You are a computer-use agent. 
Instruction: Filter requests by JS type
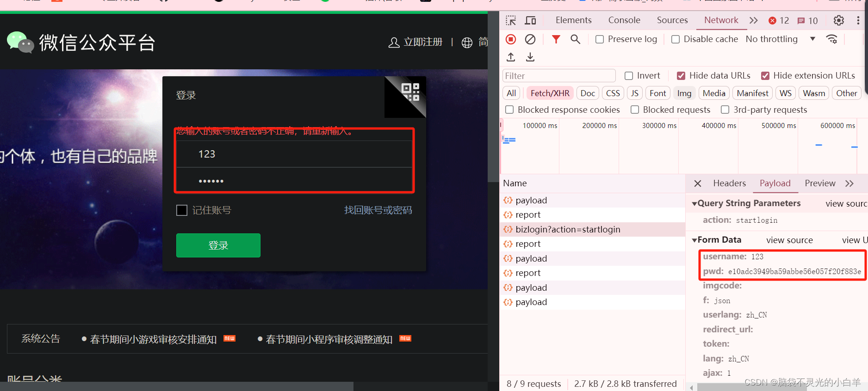pyautogui.click(x=635, y=93)
